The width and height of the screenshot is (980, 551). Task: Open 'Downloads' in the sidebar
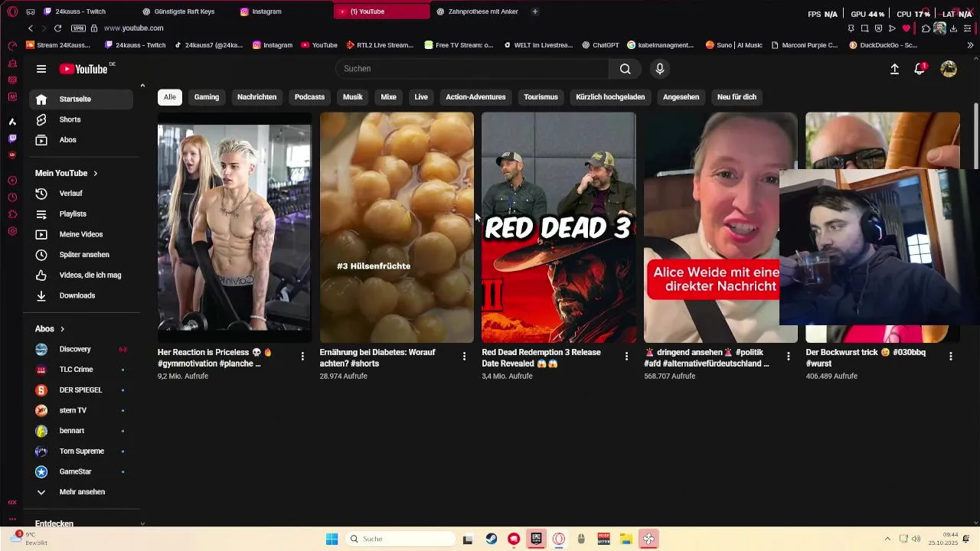[81, 295]
